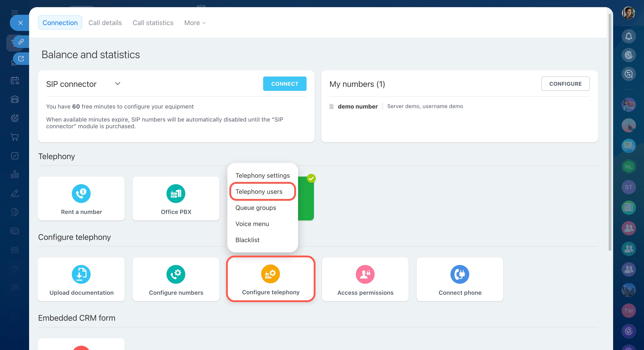
Task: Select Telephony users from popup menu
Action: (259, 192)
